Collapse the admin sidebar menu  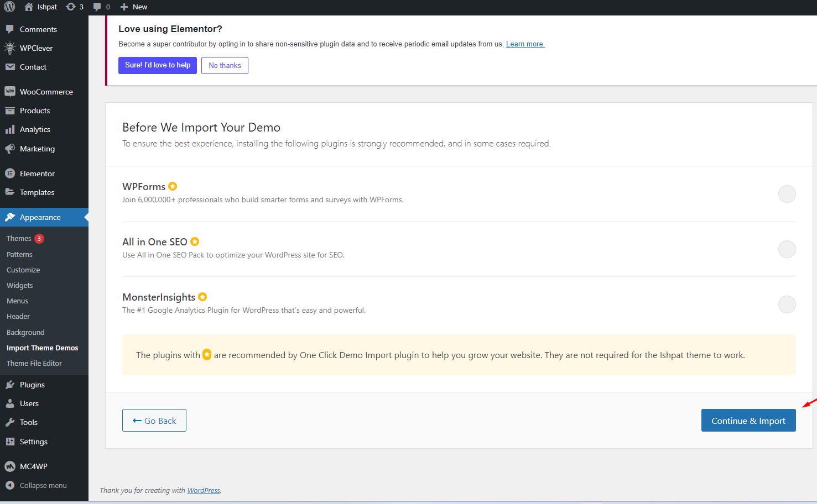click(x=43, y=485)
